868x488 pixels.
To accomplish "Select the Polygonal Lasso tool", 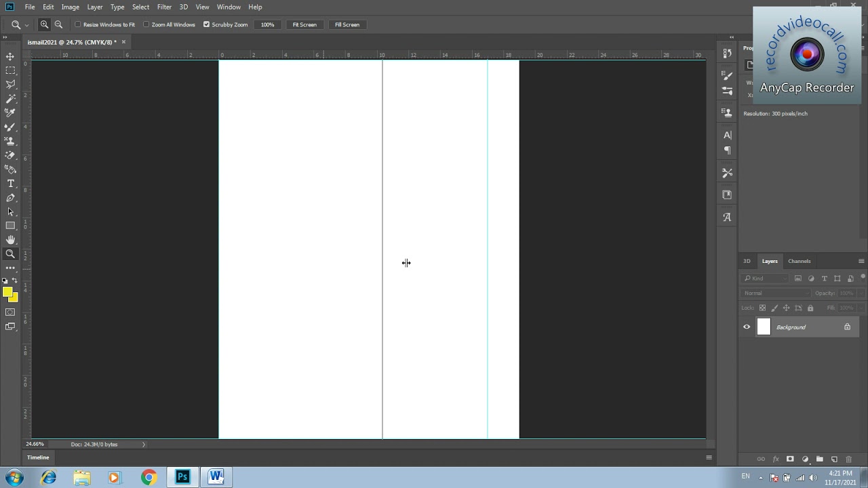I will 10,85.
